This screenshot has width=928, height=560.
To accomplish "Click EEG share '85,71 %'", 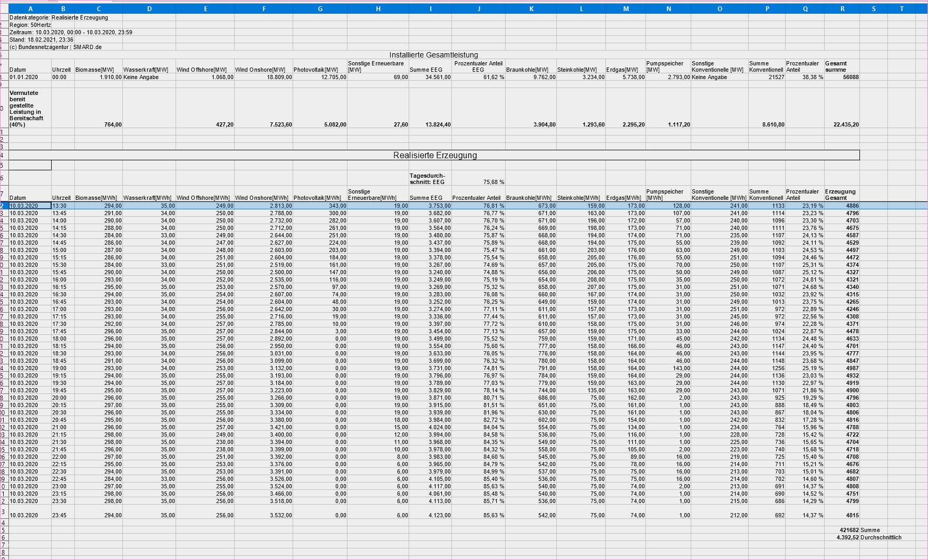I will [x=479, y=501].
